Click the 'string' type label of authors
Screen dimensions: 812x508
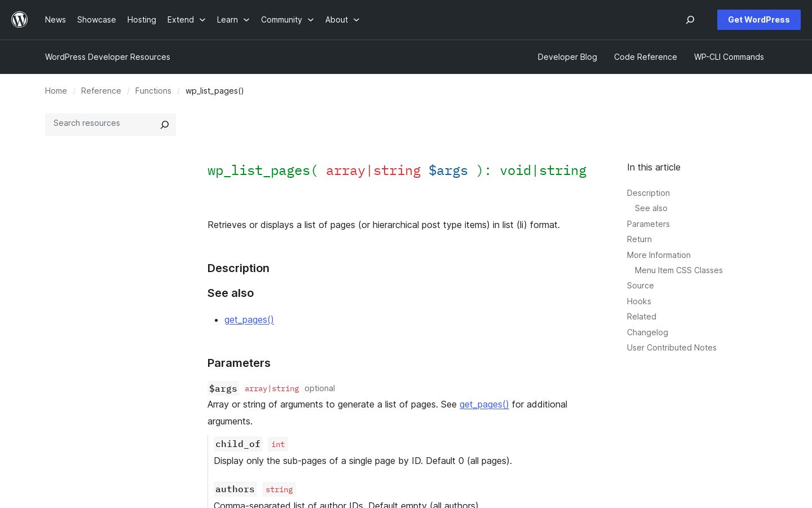[x=279, y=489]
